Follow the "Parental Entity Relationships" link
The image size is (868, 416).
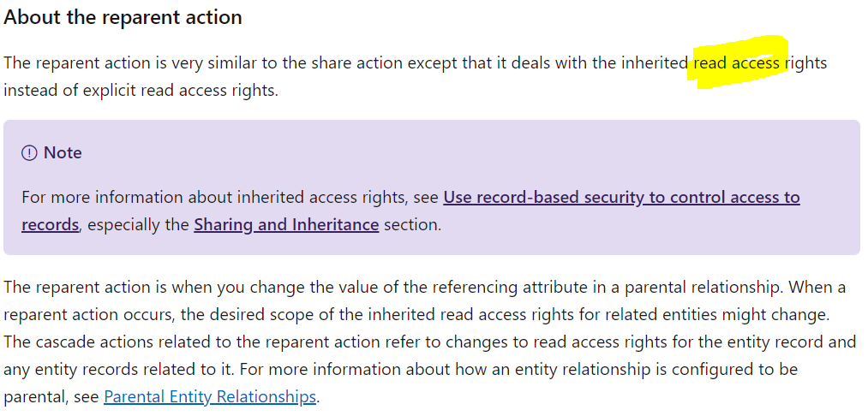tap(210, 397)
